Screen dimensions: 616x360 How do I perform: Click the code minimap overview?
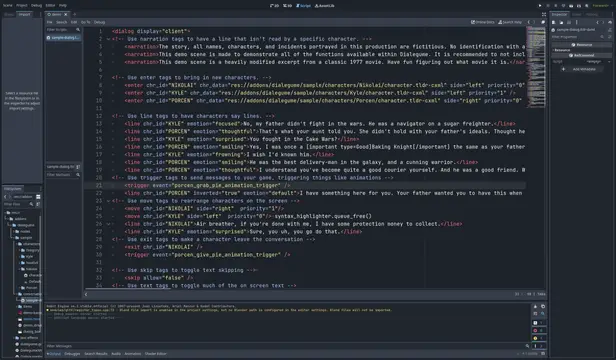point(536,68)
